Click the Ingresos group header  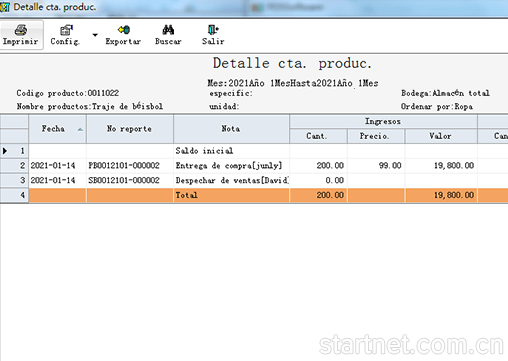pyautogui.click(x=383, y=122)
